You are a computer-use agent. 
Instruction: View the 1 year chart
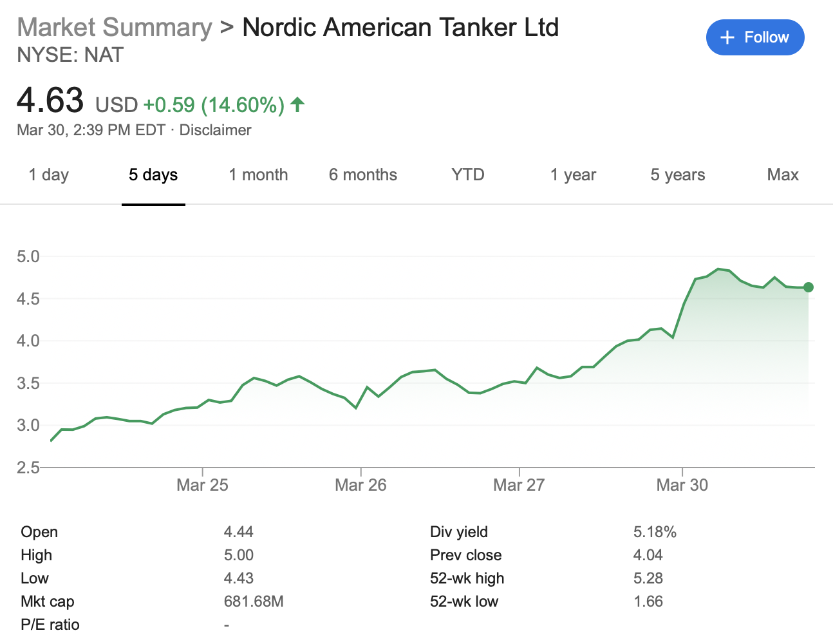point(573,175)
